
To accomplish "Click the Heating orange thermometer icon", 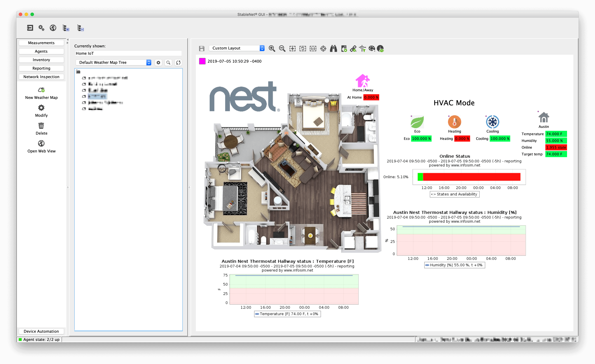I will (454, 122).
